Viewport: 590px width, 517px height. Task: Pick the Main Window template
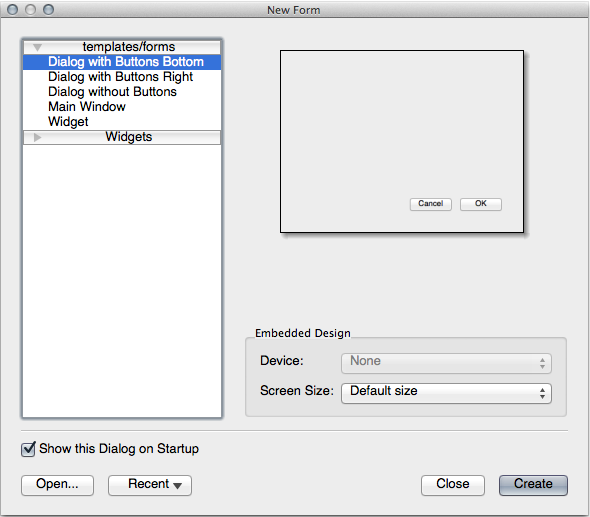(x=122, y=107)
